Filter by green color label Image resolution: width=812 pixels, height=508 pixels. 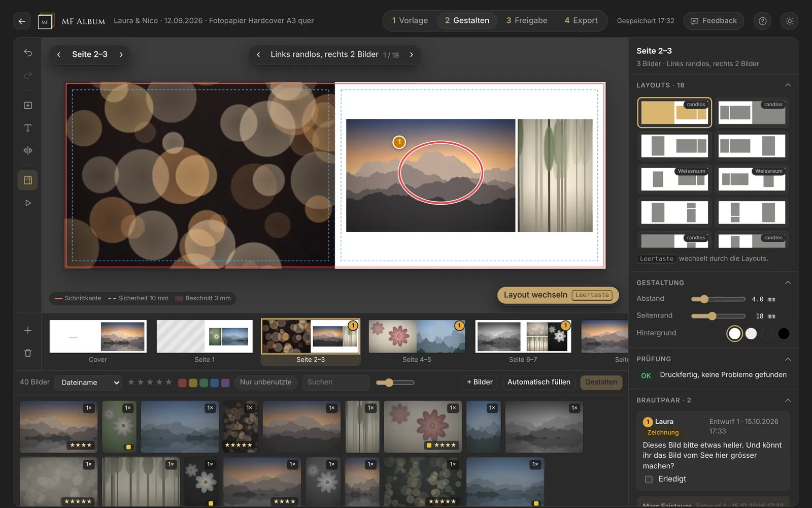coord(204,383)
